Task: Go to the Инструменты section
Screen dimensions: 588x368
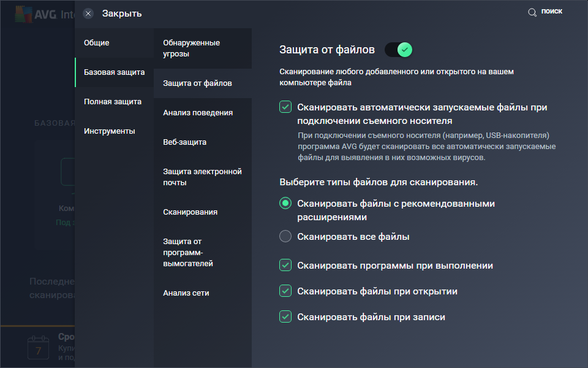Action: 110,131
